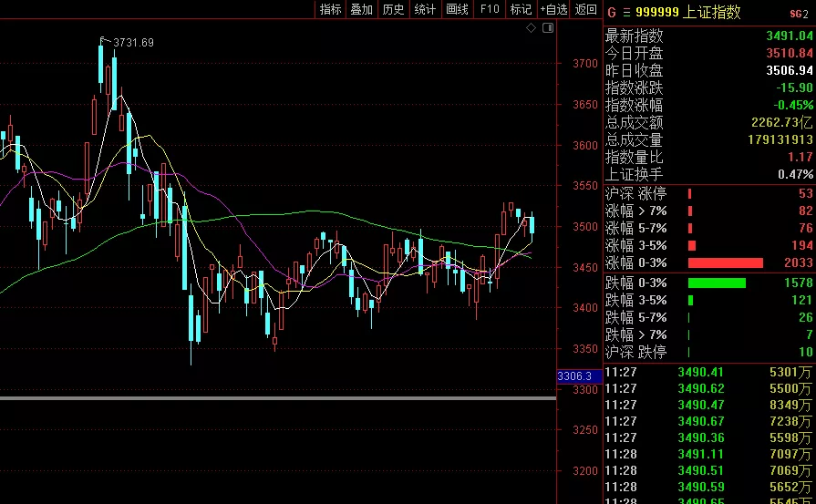Click the tick volume 5598万

[791, 438]
